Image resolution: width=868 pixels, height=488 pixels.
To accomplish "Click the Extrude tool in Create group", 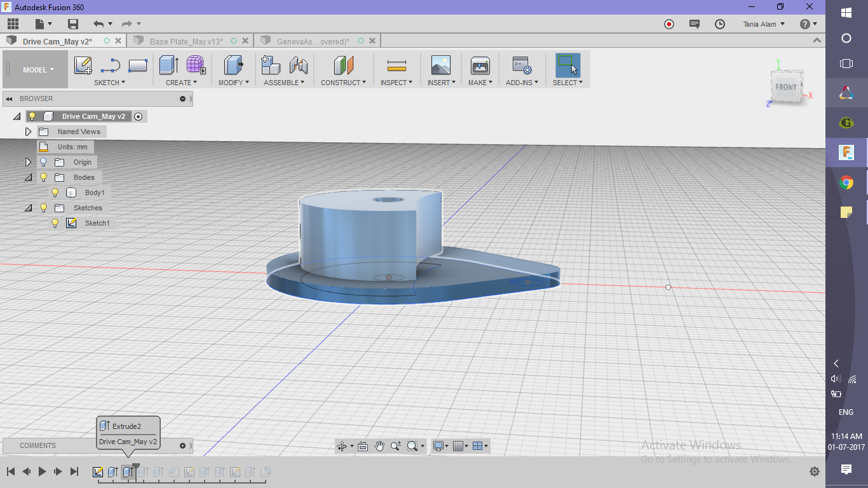I will tap(168, 65).
